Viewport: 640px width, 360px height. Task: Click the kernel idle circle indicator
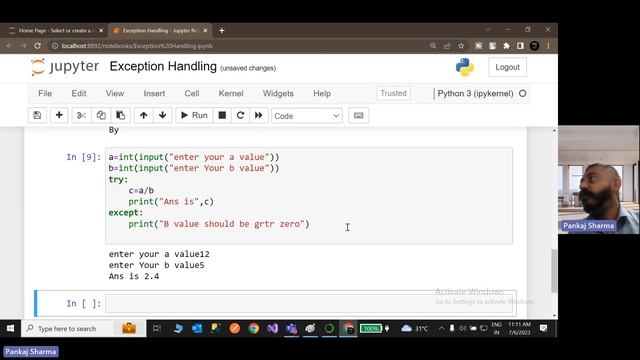point(522,93)
